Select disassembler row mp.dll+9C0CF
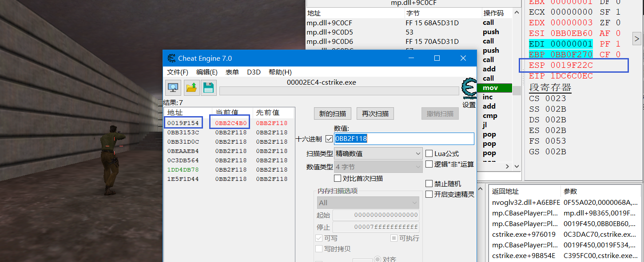This screenshot has height=262, width=644. (409, 23)
